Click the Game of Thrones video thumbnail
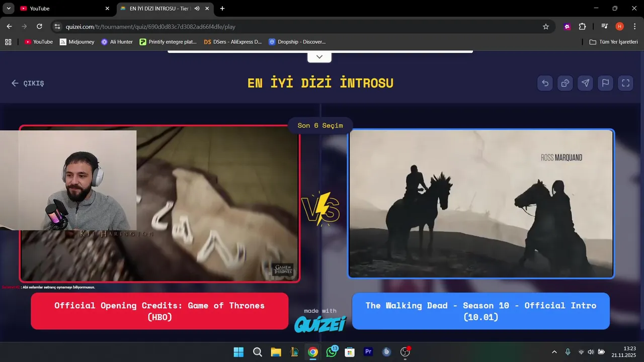This screenshot has width=644, height=362. pyautogui.click(x=159, y=204)
